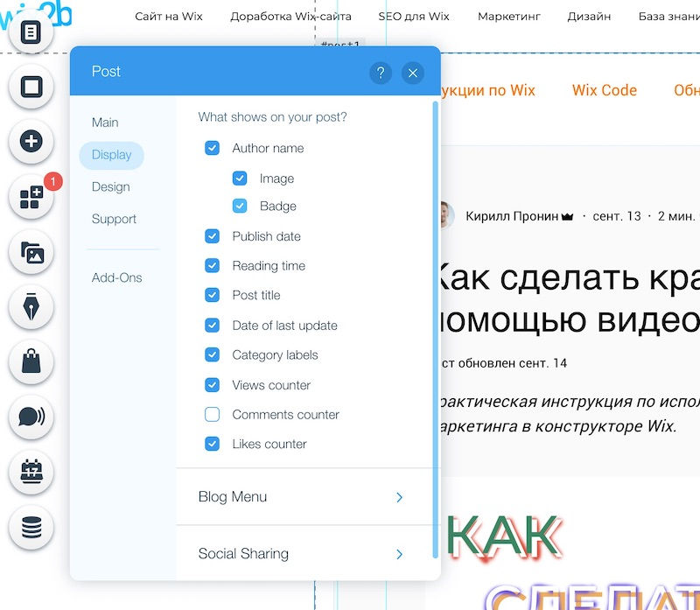Open the Design tab
The image size is (700, 610).
coord(111,186)
